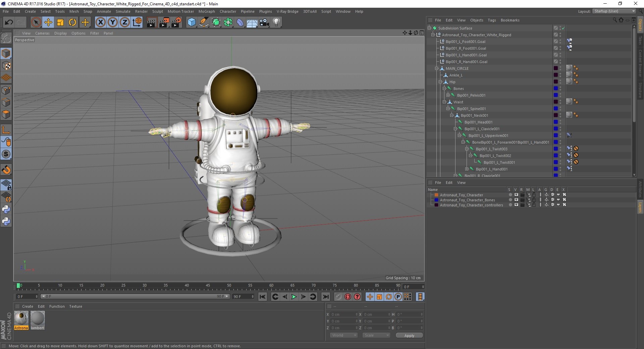Toggle the coordinate system icon
Viewport: 644px width, 349px height.
click(x=137, y=22)
